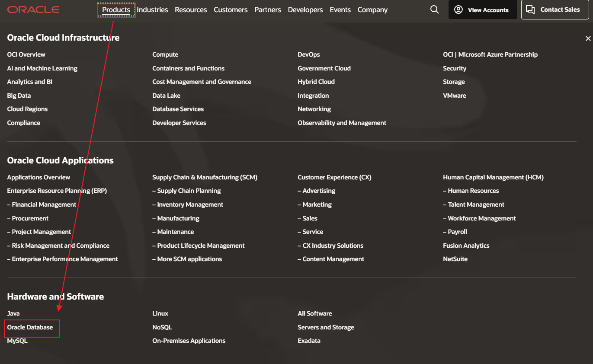593x364 pixels.
Task: Open the Java link
Action: click(x=13, y=313)
